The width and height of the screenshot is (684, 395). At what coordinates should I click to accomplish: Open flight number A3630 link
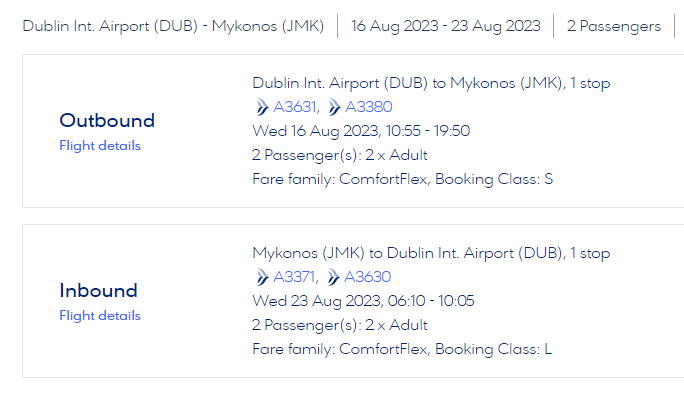[x=367, y=277]
